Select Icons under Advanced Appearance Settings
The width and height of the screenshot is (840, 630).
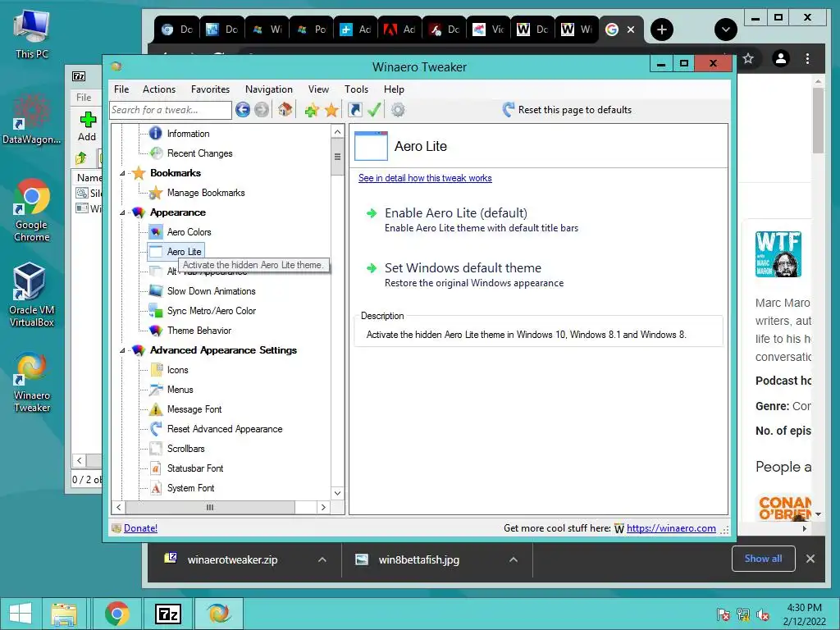tap(177, 370)
